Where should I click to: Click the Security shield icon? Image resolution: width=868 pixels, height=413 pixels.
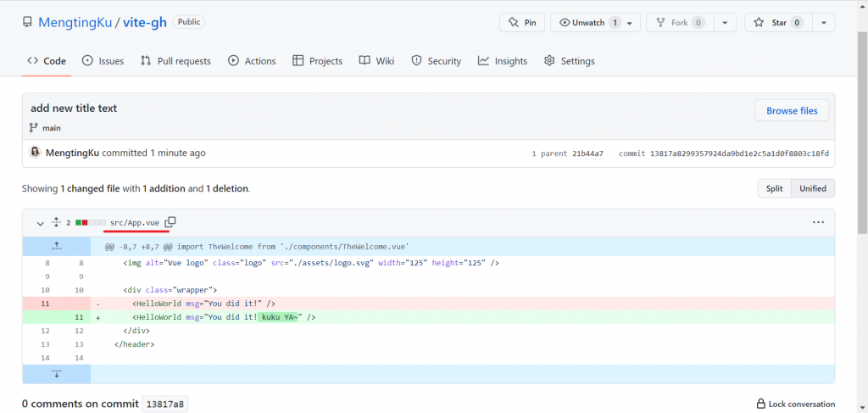tap(416, 61)
